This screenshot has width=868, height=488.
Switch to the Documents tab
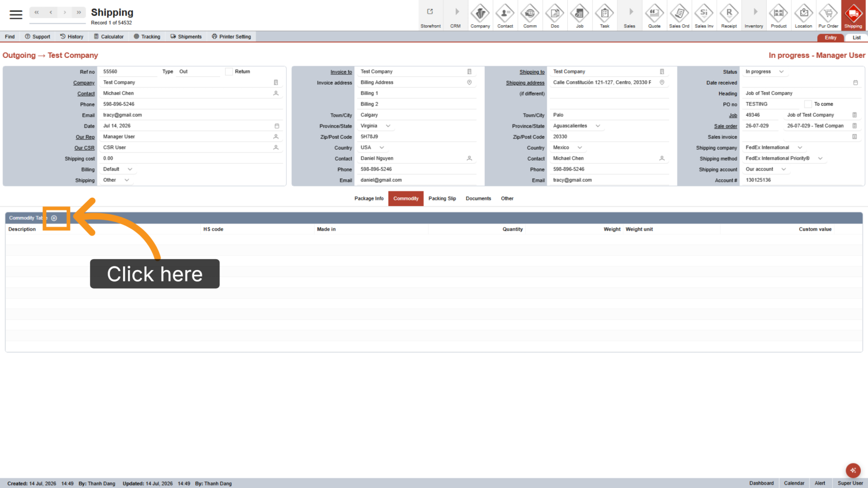tap(478, 198)
